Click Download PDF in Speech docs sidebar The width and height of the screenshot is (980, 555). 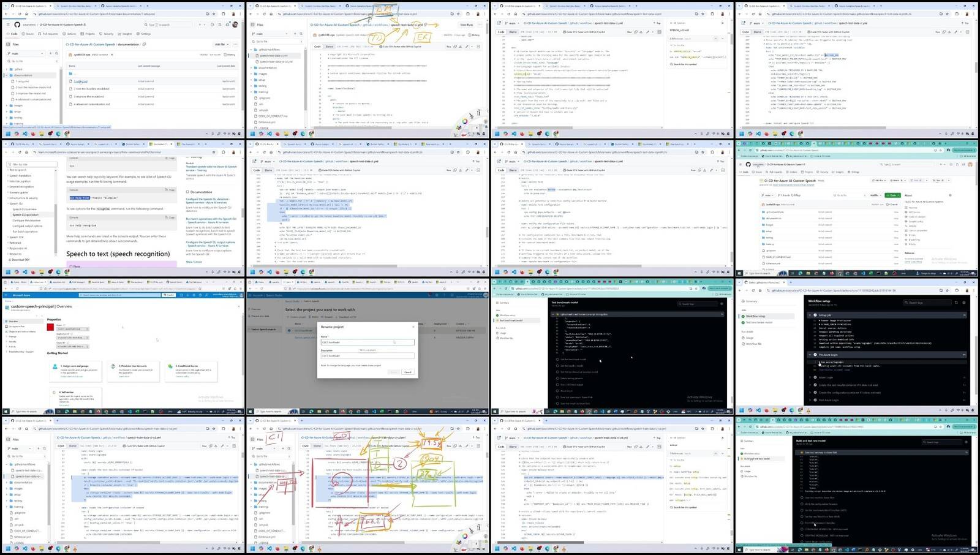[20, 260]
